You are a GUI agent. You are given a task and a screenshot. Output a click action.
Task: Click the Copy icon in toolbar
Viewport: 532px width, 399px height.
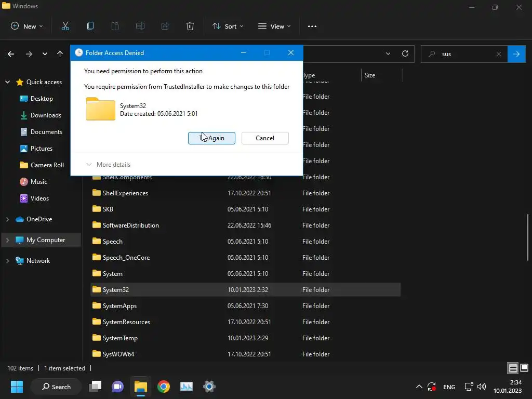(x=90, y=26)
